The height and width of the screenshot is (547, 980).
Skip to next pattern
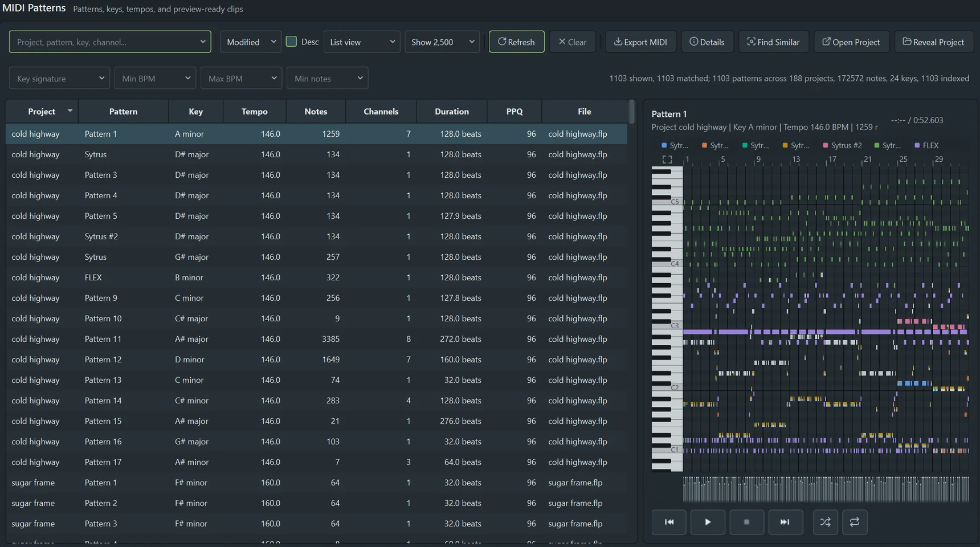(x=785, y=522)
